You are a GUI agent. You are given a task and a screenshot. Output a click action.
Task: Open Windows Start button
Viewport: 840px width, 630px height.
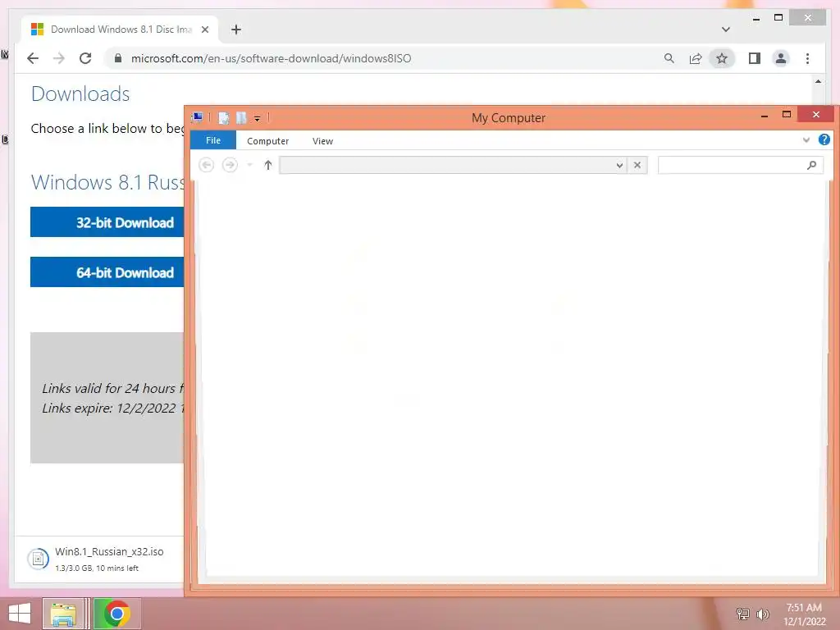[x=20, y=614]
